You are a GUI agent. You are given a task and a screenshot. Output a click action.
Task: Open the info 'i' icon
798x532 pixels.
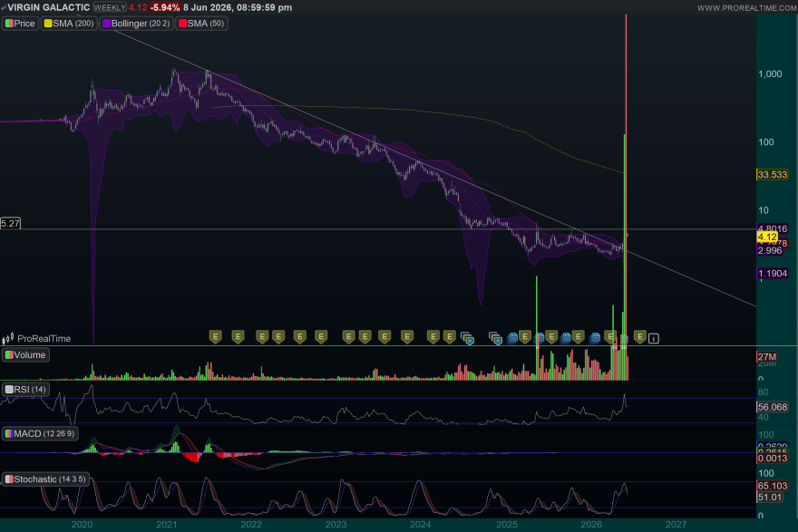(x=654, y=338)
